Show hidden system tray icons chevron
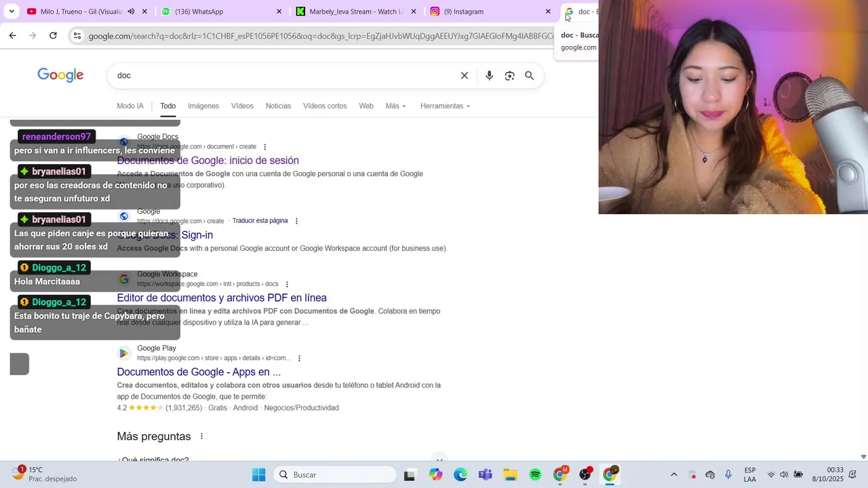 coord(674,474)
